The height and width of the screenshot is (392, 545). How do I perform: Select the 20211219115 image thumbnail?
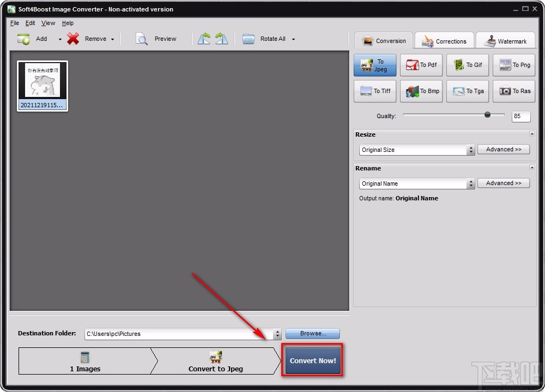43,86
